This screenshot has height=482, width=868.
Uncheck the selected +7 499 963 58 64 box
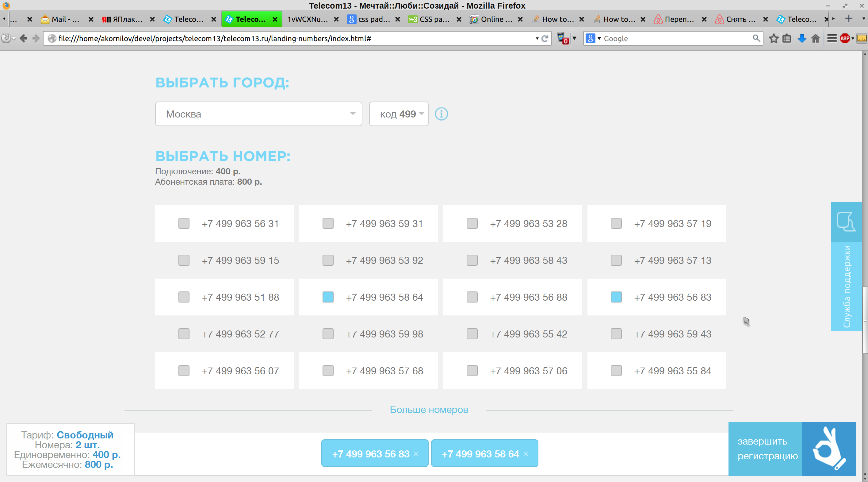[328, 297]
